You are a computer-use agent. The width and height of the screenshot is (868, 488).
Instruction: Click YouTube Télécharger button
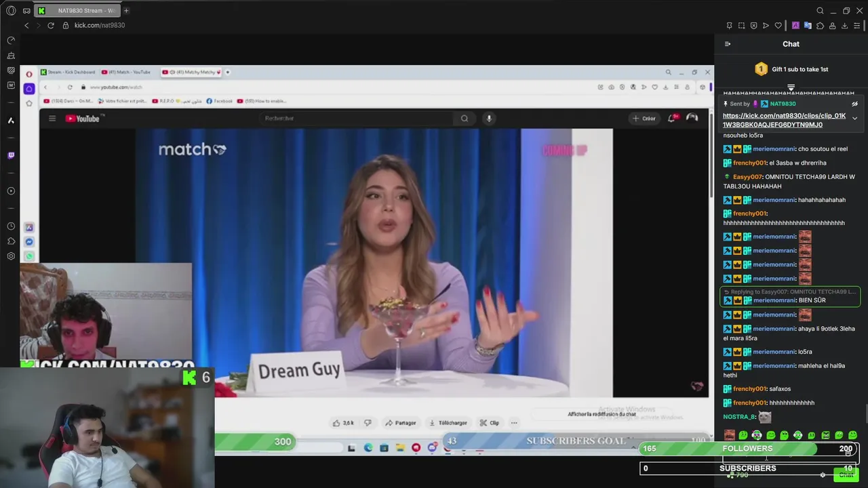(x=448, y=423)
